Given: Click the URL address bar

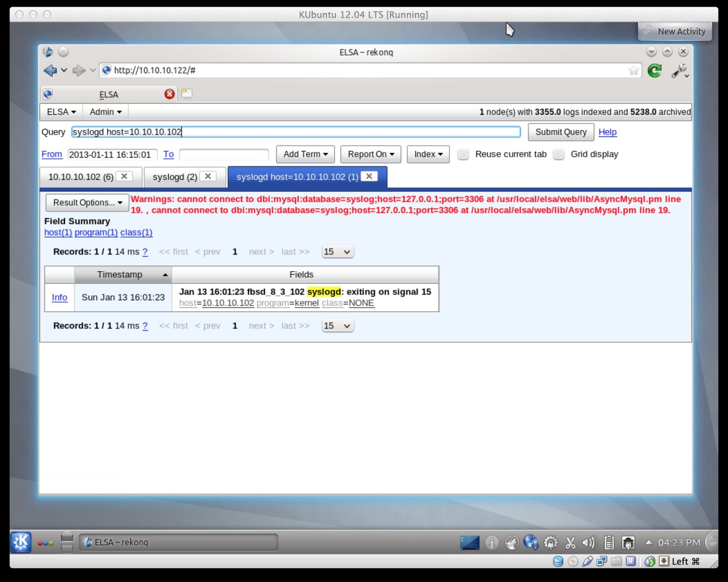Looking at the screenshot, I should pos(370,71).
